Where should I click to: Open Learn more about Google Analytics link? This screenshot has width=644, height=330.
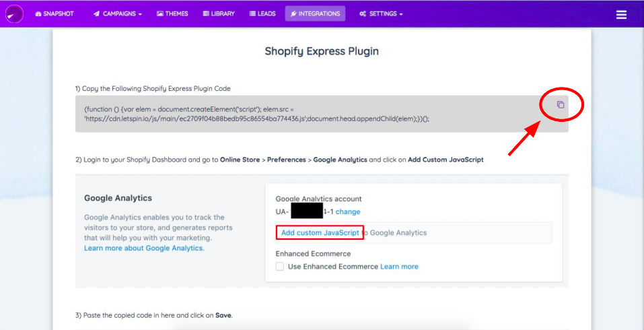pos(144,249)
